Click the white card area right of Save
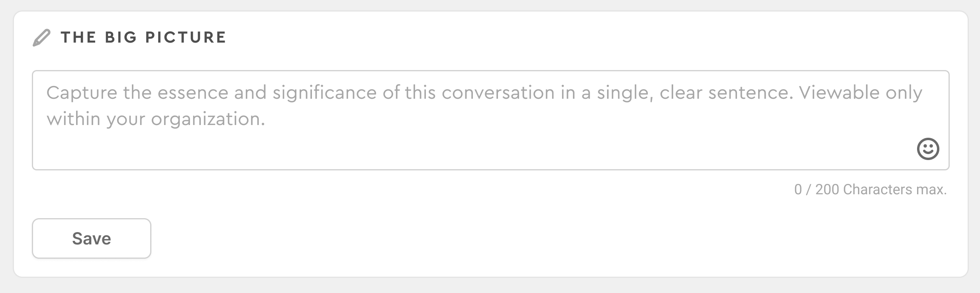 (x=518, y=239)
